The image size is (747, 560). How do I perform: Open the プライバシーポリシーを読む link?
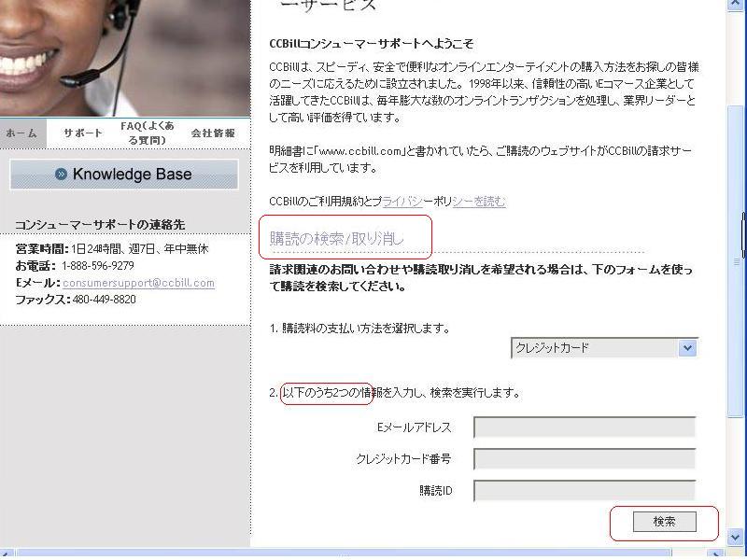pyautogui.click(x=444, y=202)
